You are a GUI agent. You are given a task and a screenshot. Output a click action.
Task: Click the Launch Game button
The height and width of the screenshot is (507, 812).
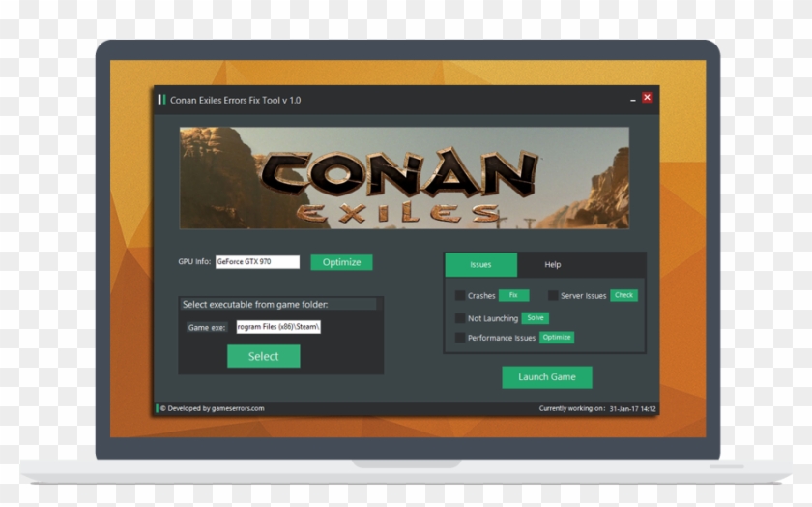point(547,377)
